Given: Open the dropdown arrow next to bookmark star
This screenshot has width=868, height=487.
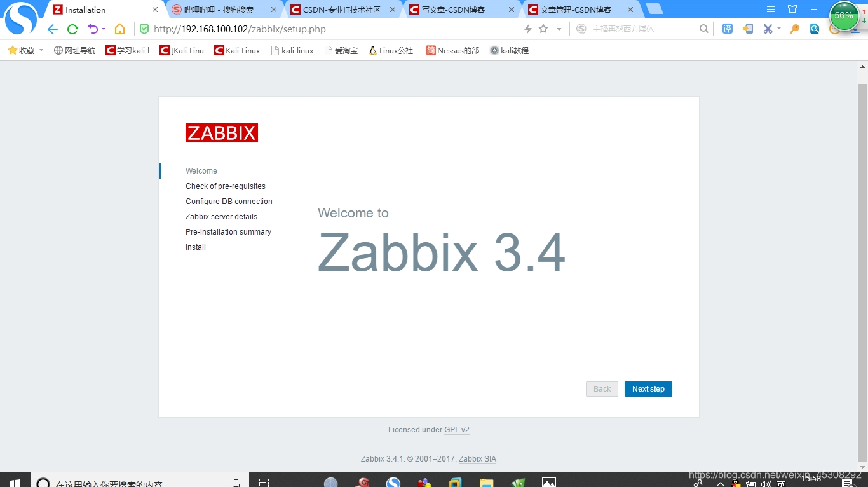Looking at the screenshot, I should (x=559, y=29).
